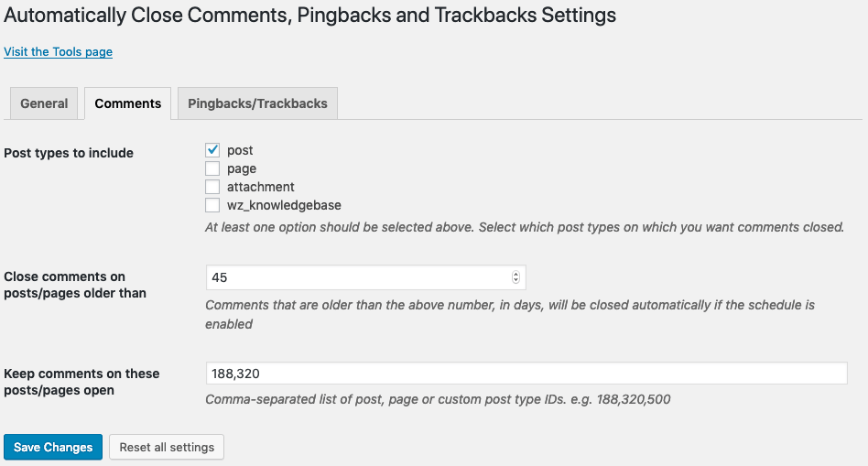Viewport: 868px width, 466px height.
Task: Open the Visit the Tools page link
Action: pyautogui.click(x=58, y=52)
